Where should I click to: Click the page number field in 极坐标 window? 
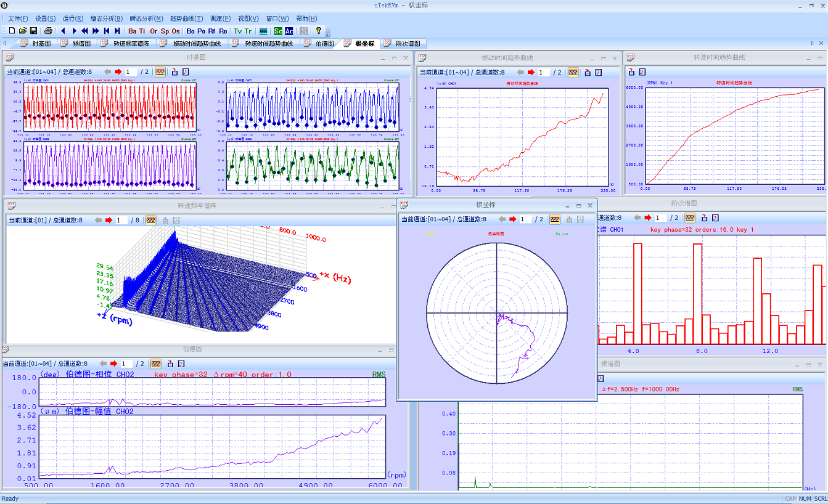tap(524, 219)
